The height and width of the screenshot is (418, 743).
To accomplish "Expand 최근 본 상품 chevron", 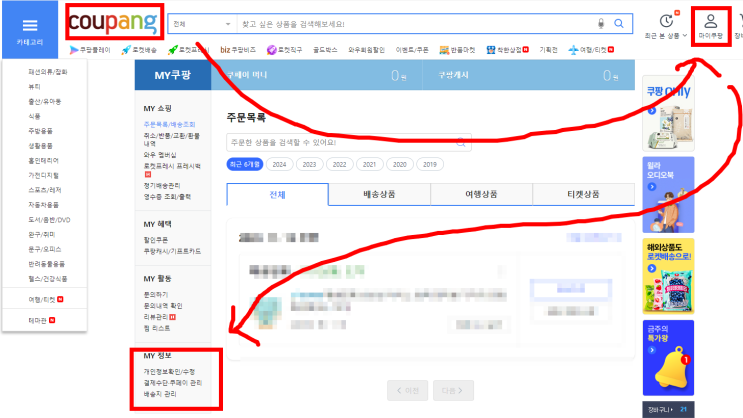I will 685,36.
